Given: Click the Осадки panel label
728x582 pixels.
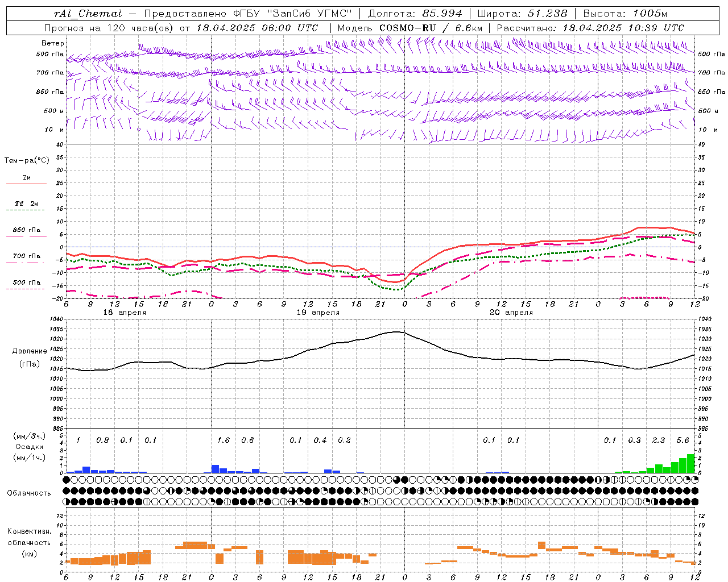Looking at the screenshot, I should (30, 447).
